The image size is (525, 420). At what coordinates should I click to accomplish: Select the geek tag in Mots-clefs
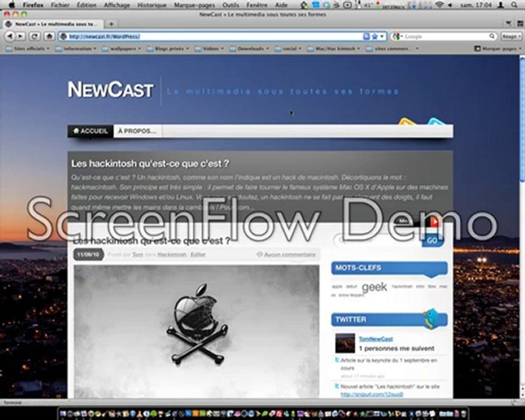tap(374, 287)
